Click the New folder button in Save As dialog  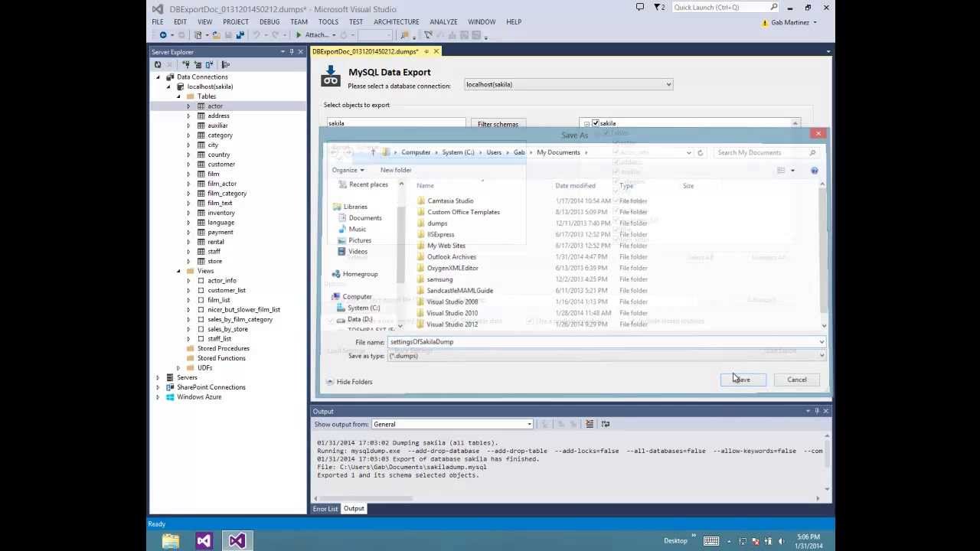coord(396,170)
